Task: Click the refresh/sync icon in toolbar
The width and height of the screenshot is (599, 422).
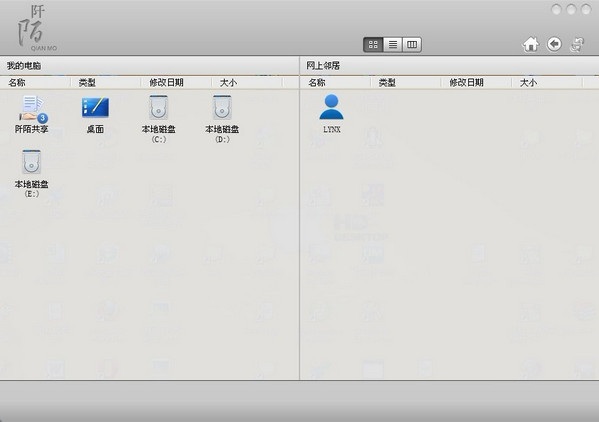Action: click(x=577, y=45)
